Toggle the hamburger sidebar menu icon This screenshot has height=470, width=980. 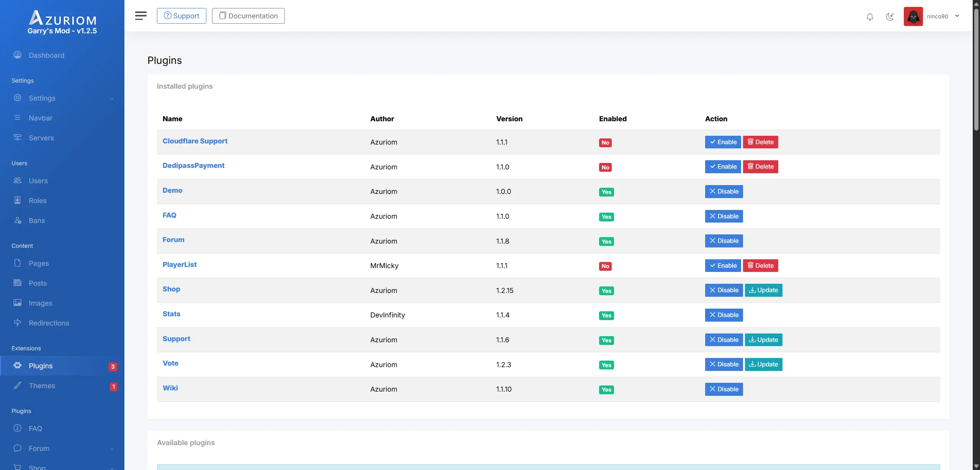coord(140,16)
